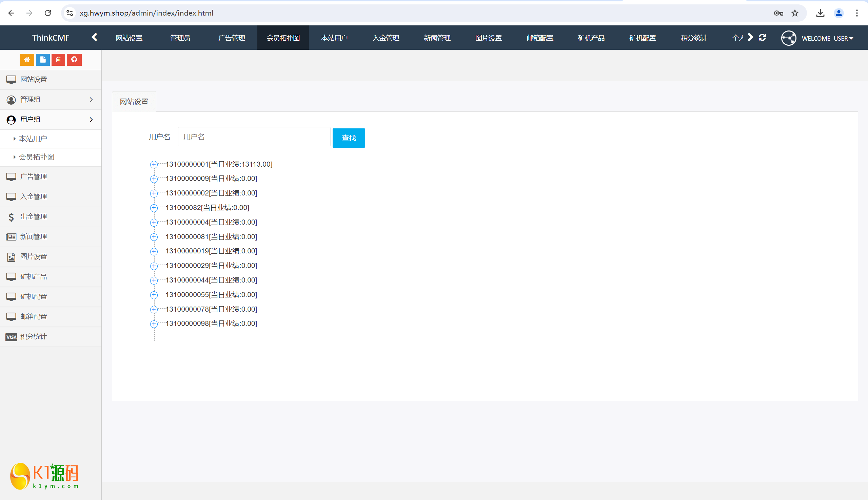Click the red trash icon button

click(58, 60)
